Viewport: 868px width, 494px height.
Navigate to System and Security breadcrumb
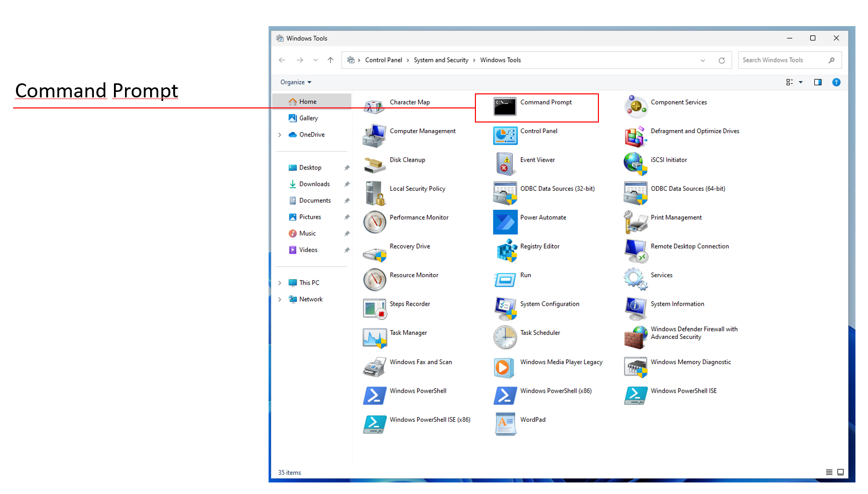coord(441,60)
